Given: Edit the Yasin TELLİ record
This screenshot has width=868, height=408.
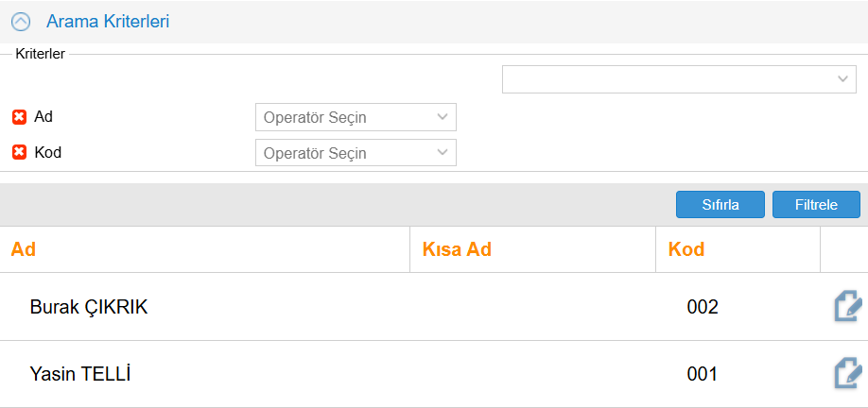Looking at the screenshot, I should pos(846,374).
